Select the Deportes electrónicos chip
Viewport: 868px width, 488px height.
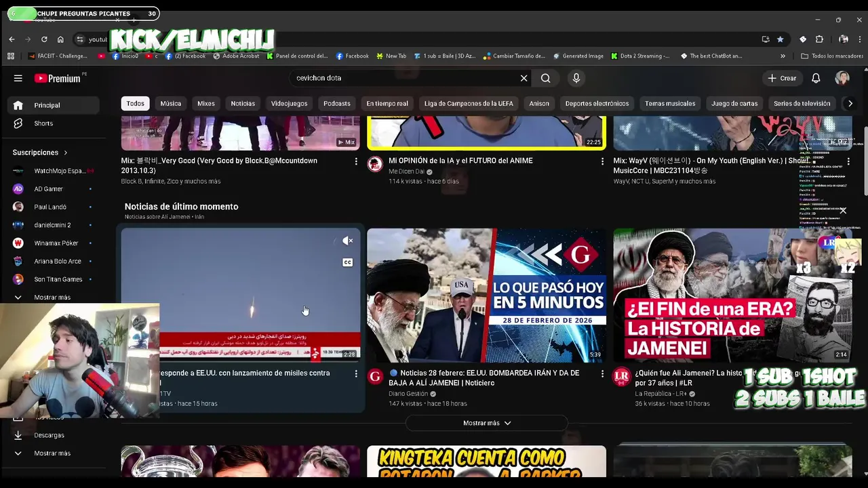(x=597, y=104)
